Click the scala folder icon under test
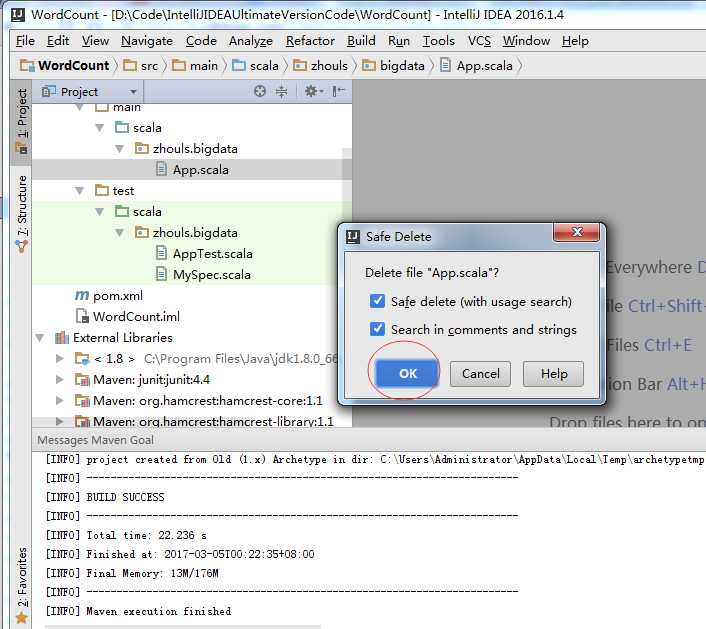The width and height of the screenshot is (706, 629). pyautogui.click(x=122, y=211)
